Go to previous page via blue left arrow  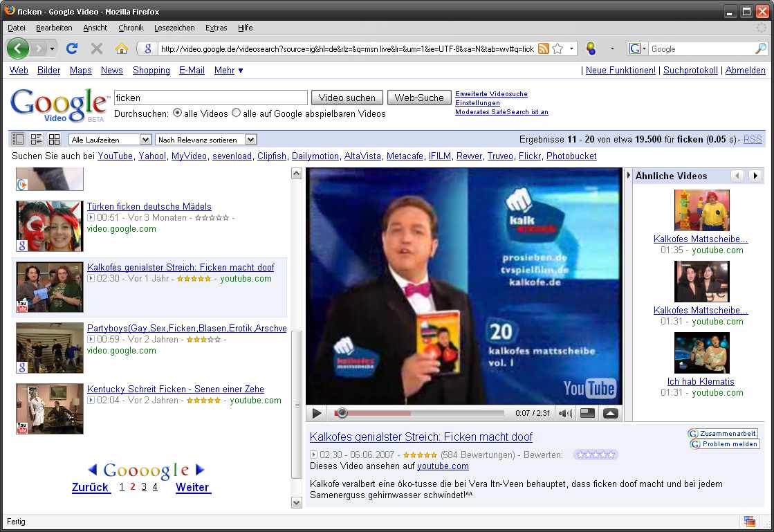coord(92,469)
